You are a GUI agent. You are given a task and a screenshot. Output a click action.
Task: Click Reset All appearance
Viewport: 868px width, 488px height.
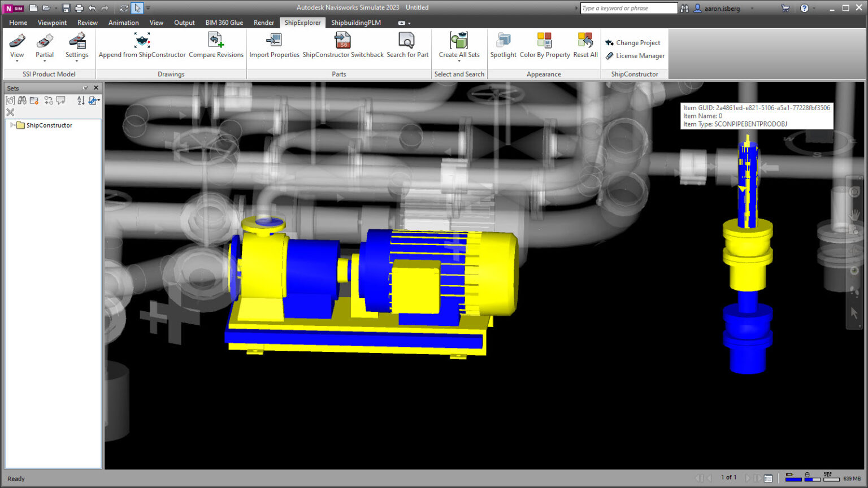585,45
